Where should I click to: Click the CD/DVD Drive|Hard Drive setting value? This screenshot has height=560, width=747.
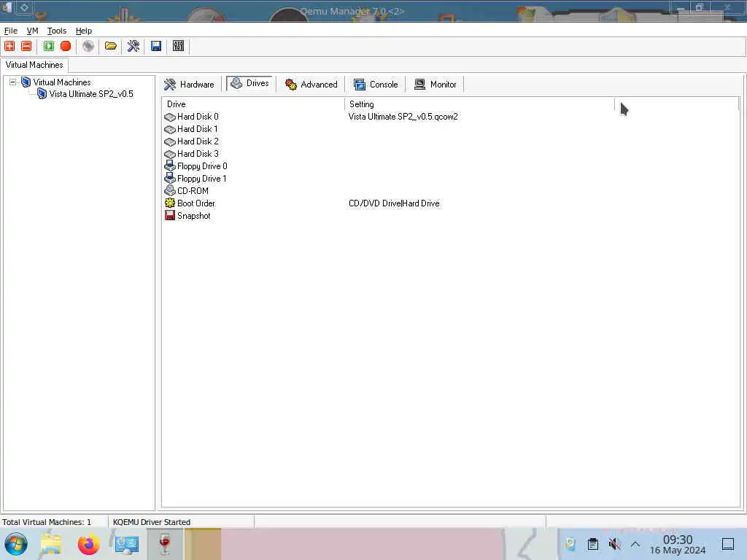point(394,203)
